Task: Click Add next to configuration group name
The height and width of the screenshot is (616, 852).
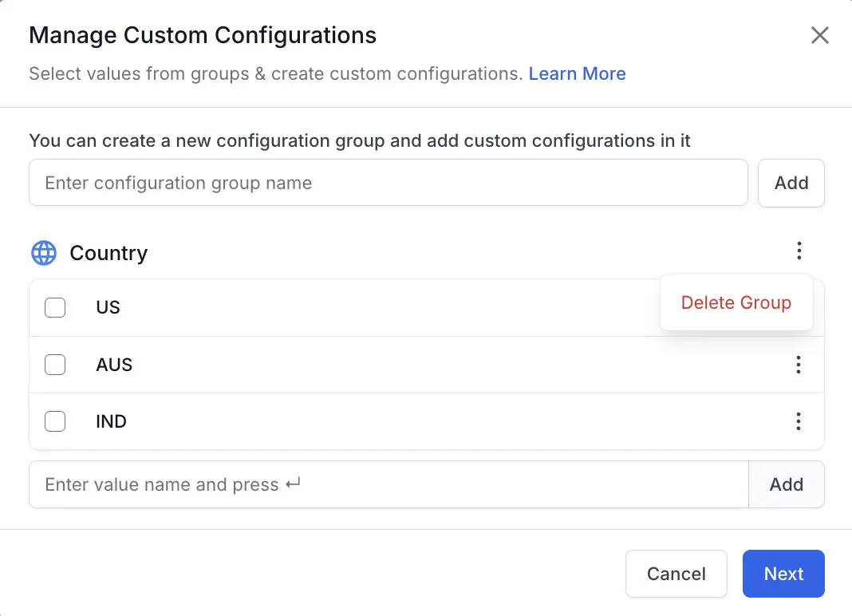Action: (791, 183)
